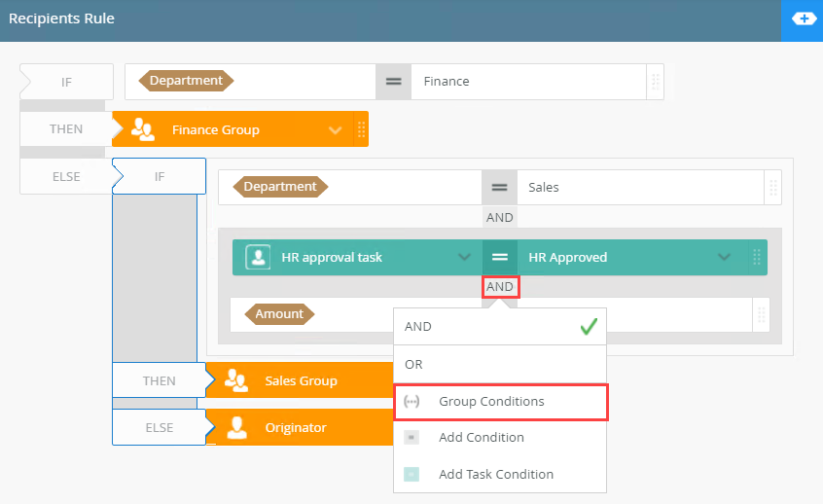Click drag handle on Finance condition row
The height and width of the screenshot is (504, 823).
coord(656,82)
